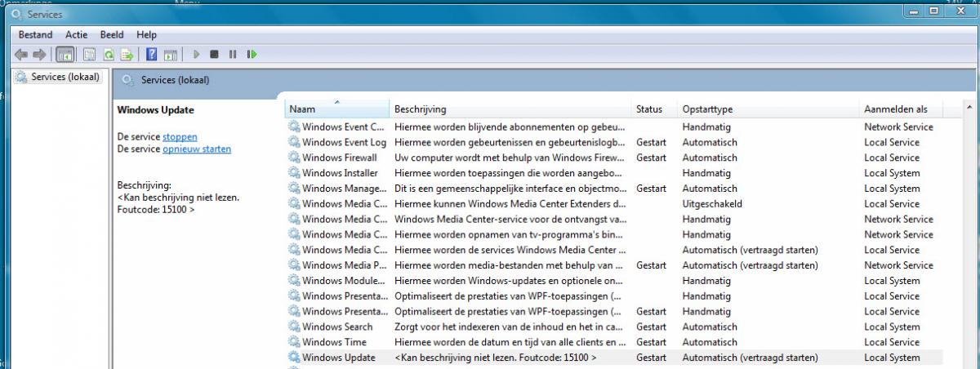Click the gear icon of Windows Search

pyautogui.click(x=294, y=327)
